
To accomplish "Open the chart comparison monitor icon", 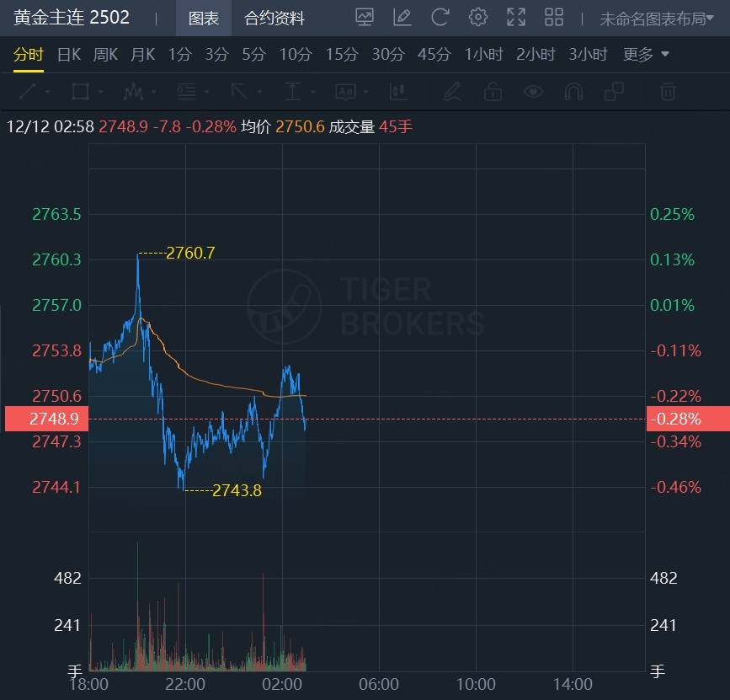I will [x=365, y=18].
